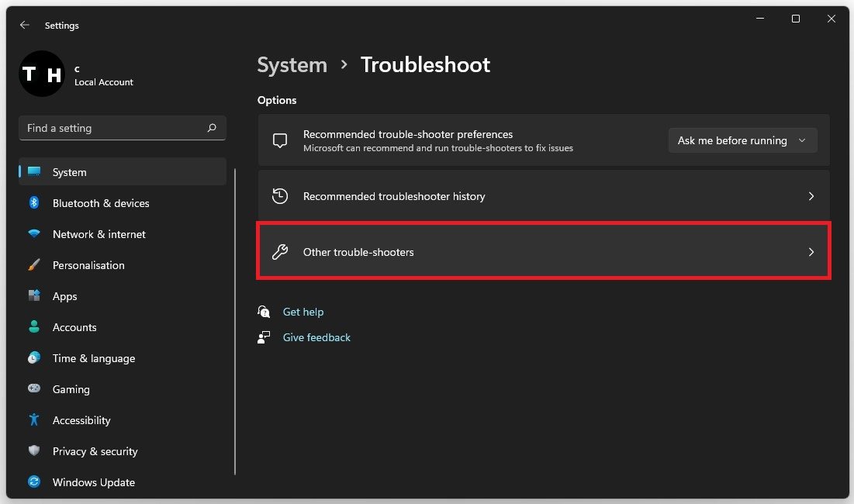Focus the Find a setting field

(112, 128)
